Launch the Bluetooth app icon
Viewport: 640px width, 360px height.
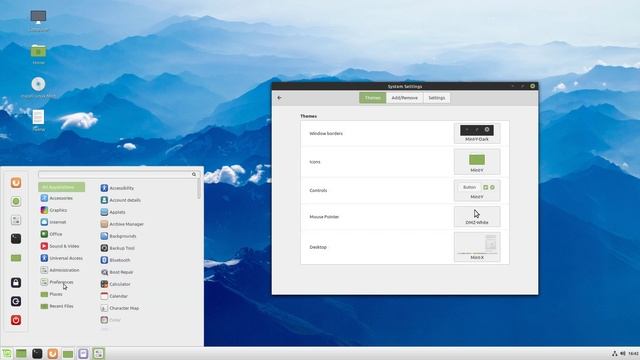104,260
